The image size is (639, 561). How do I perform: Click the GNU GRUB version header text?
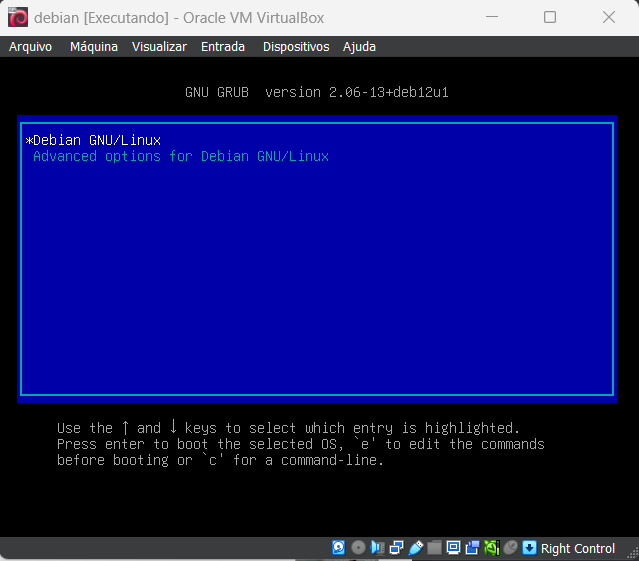[x=317, y=92]
